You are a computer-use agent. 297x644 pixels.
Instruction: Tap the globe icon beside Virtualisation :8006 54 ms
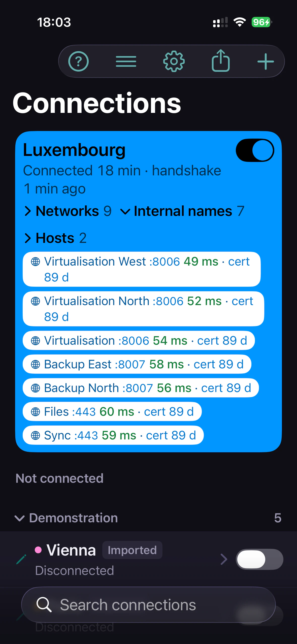coord(35,341)
